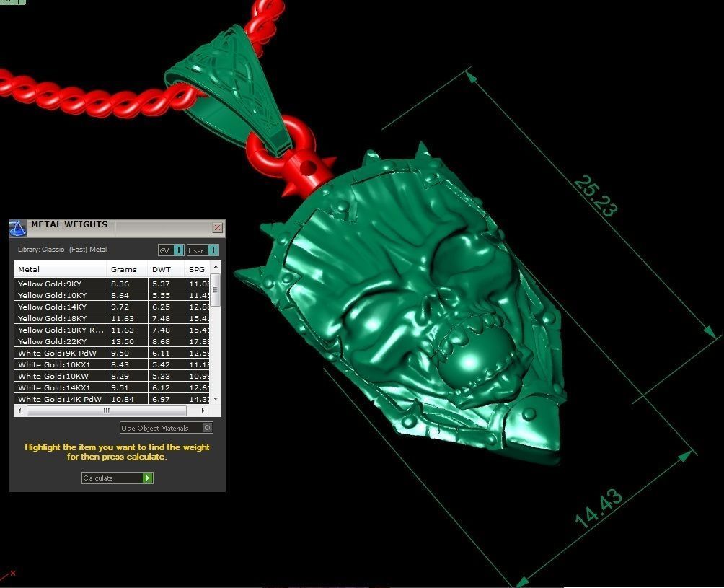724x588 pixels.
Task: Click horizontal scroll right arrow in metal table
Action: pos(203,411)
